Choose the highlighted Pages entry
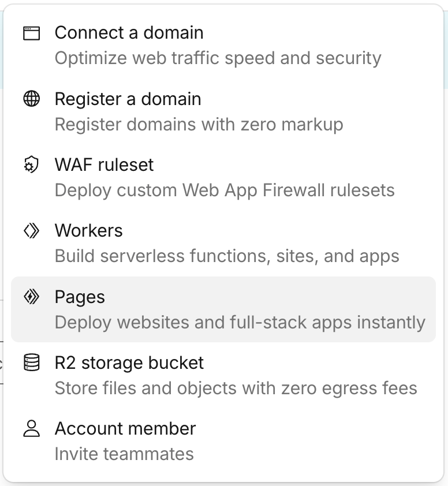448x486 pixels. point(80,297)
